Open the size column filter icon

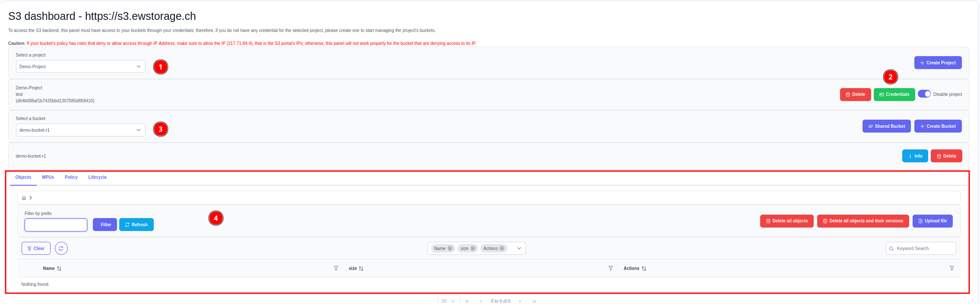[x=611, y=269]
